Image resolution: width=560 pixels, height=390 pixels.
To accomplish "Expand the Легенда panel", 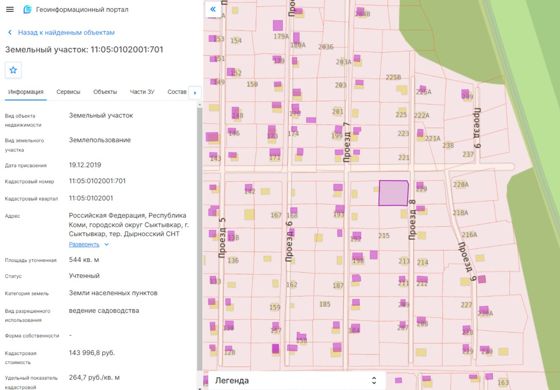I will (x=374, y=380).
